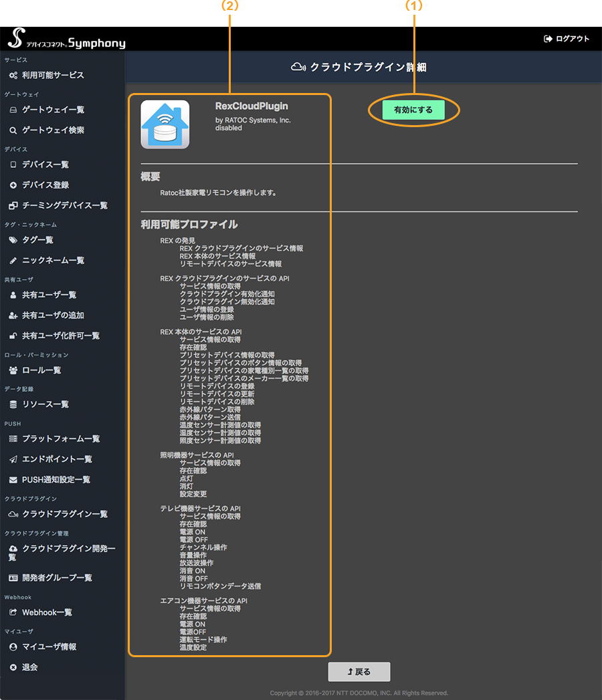Open タグ一覧 in the sidebar

tap(38, 240)
